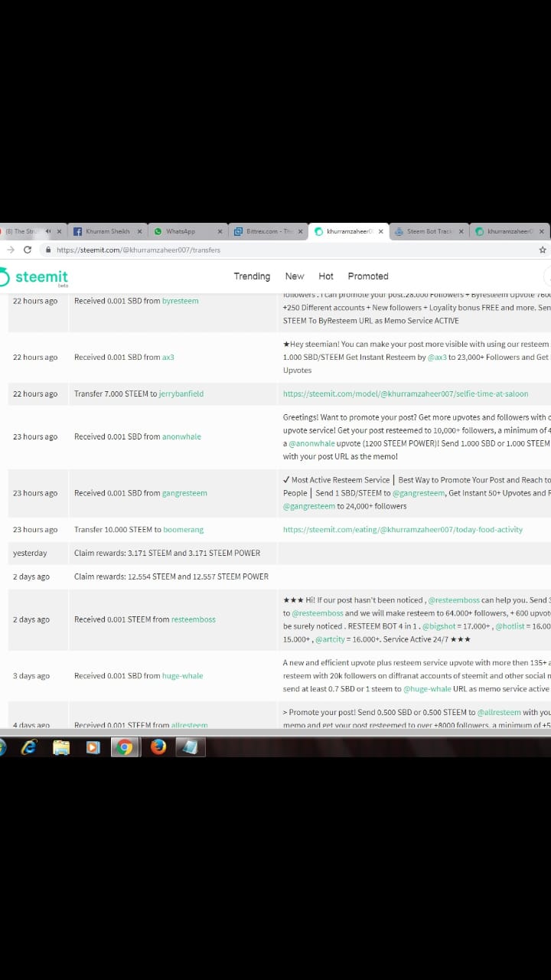The width and height of the screenshot is (551, 980).
Task: Mute audio on The Stru tab speaker icon
Action: [48, 231]
